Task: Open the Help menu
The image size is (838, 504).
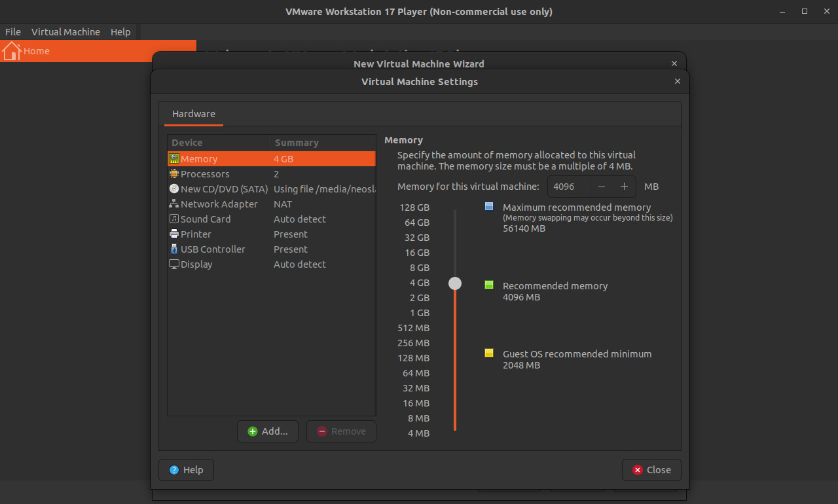Action: click(120, 32)
